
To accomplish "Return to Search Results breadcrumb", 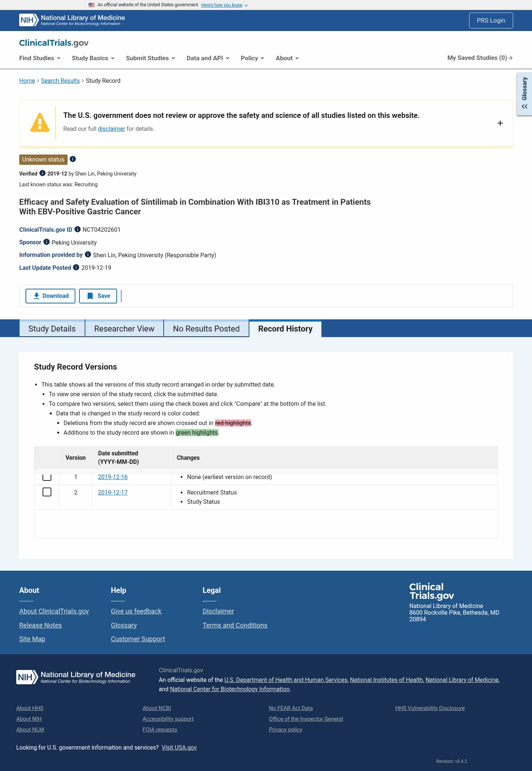I will 60,81.
